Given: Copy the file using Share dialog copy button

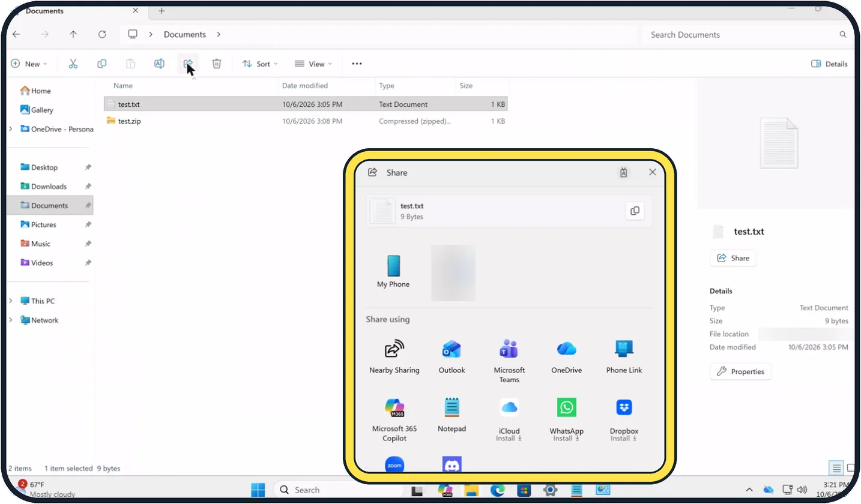Looking at the screenshot, I should [x=635, y=211].
